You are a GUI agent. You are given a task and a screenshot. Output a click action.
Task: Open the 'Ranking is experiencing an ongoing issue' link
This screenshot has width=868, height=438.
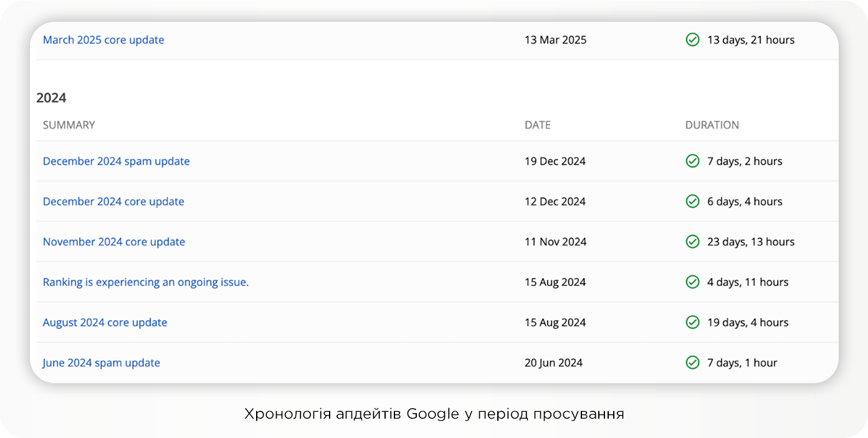pyautogui.click(x=145, y=282)
